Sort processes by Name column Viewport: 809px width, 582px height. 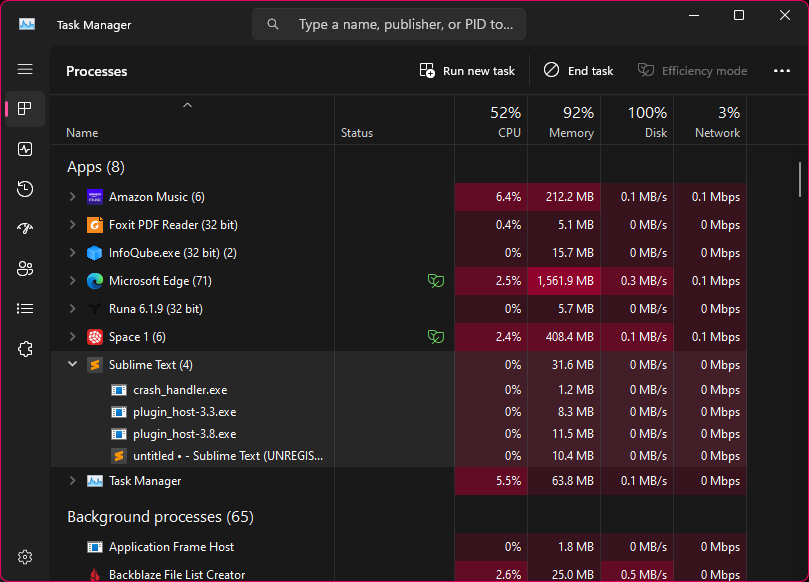(x=192, y=120)
